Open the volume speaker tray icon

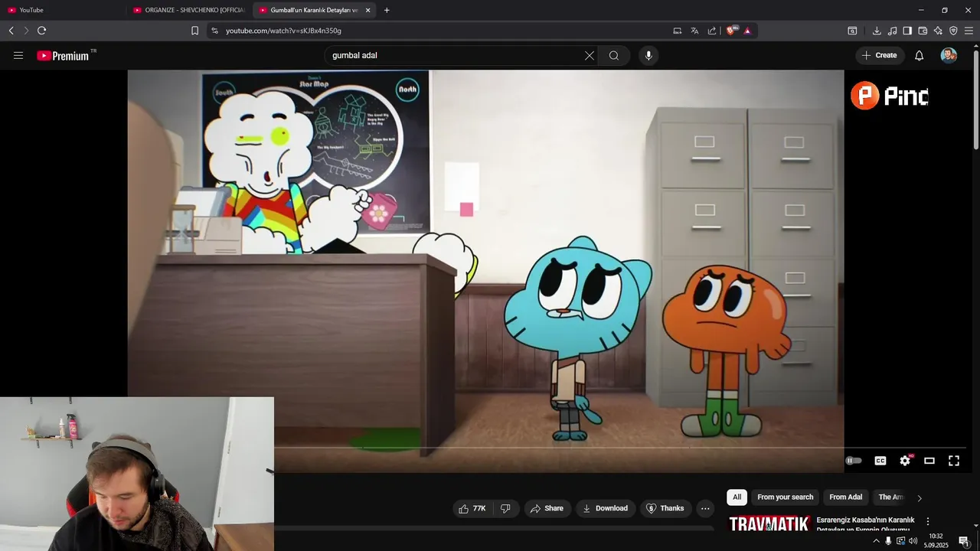(913, 541)
